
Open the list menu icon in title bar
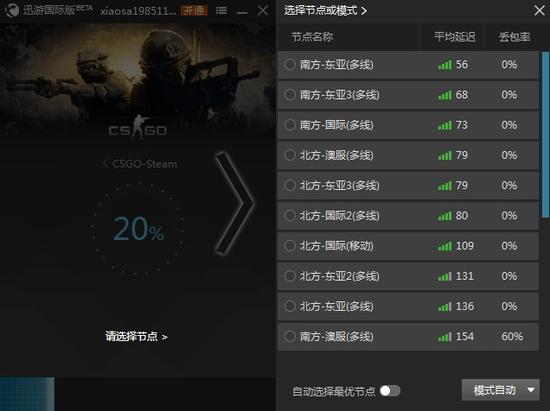tap(221, 11)
